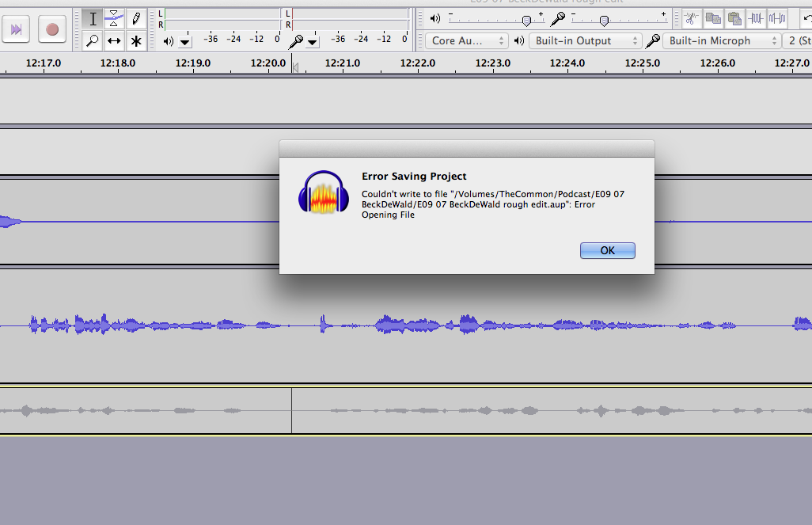This screenshot has height=525, width=812.
Task: Activate the Zoom tool magnifier
Action: pyautogui.click(x=93, y=41)
